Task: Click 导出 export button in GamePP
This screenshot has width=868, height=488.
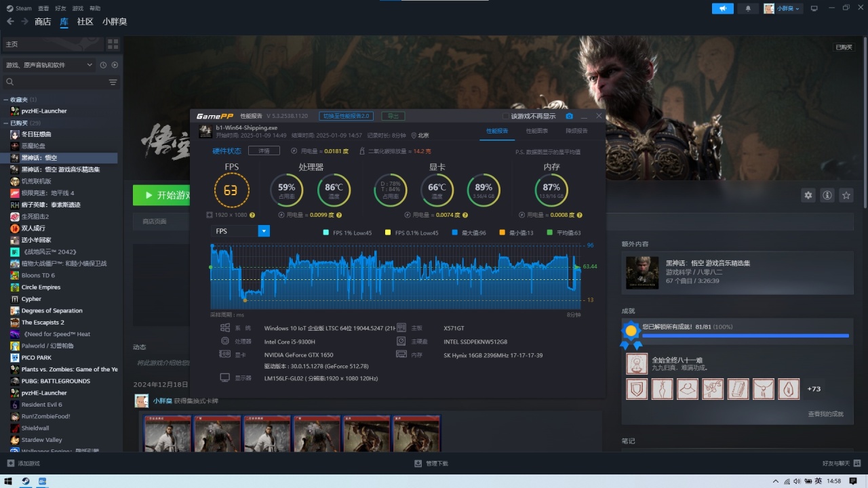Action: 393,116
